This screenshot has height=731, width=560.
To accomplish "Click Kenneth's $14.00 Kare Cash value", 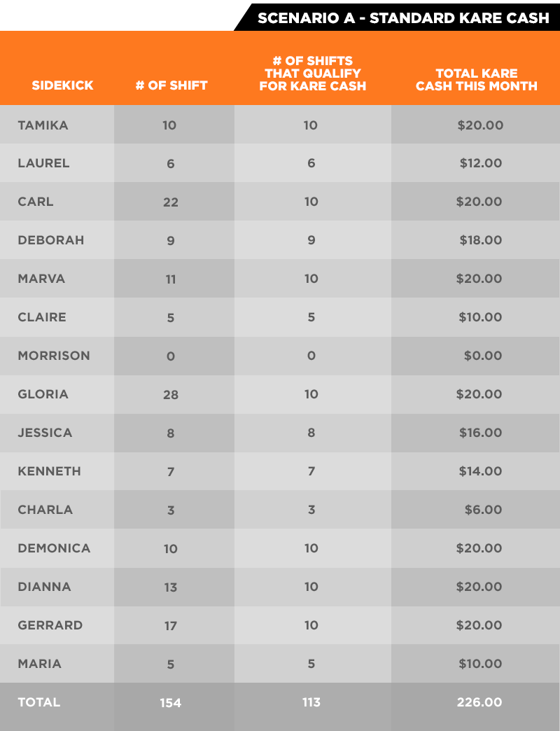I will (x=480, y=471).
